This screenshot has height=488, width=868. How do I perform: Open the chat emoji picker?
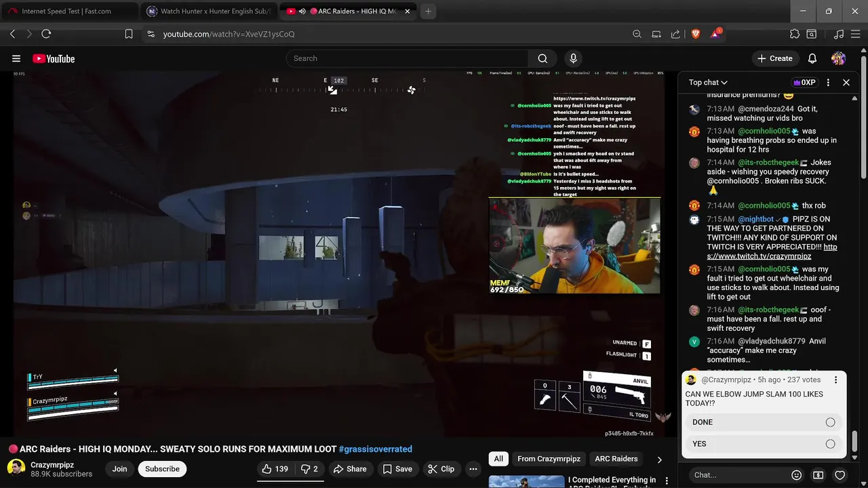[x=797, y=475]
